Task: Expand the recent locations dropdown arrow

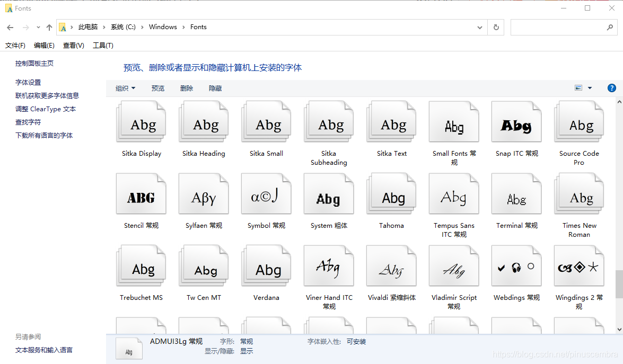Action: (x=38, y=28)
